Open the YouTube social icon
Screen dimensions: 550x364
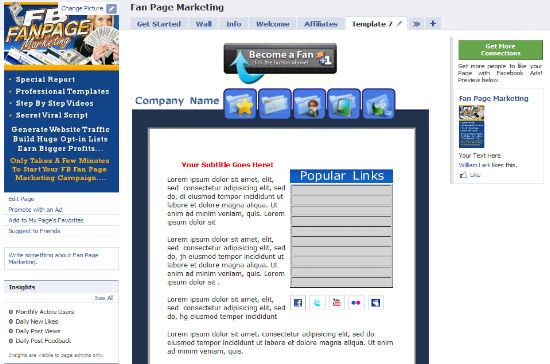tap(337, 303)
